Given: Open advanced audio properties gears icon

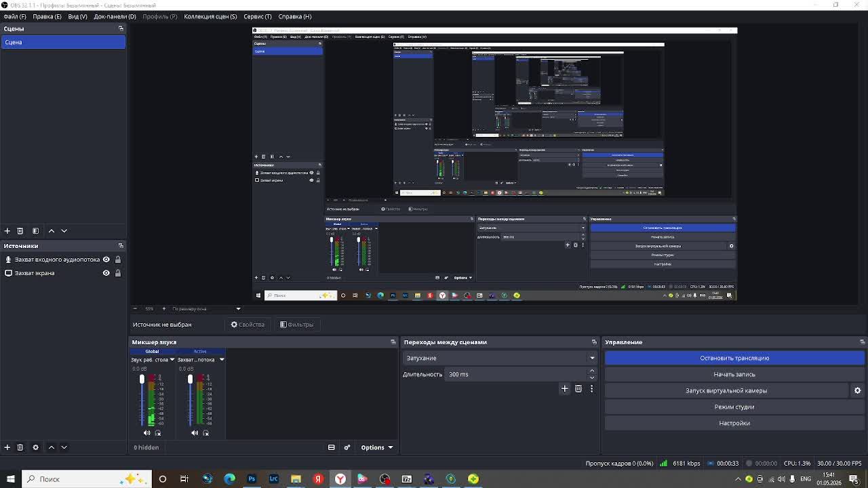Looking at the screenshot, I should [x=347, y=447].
